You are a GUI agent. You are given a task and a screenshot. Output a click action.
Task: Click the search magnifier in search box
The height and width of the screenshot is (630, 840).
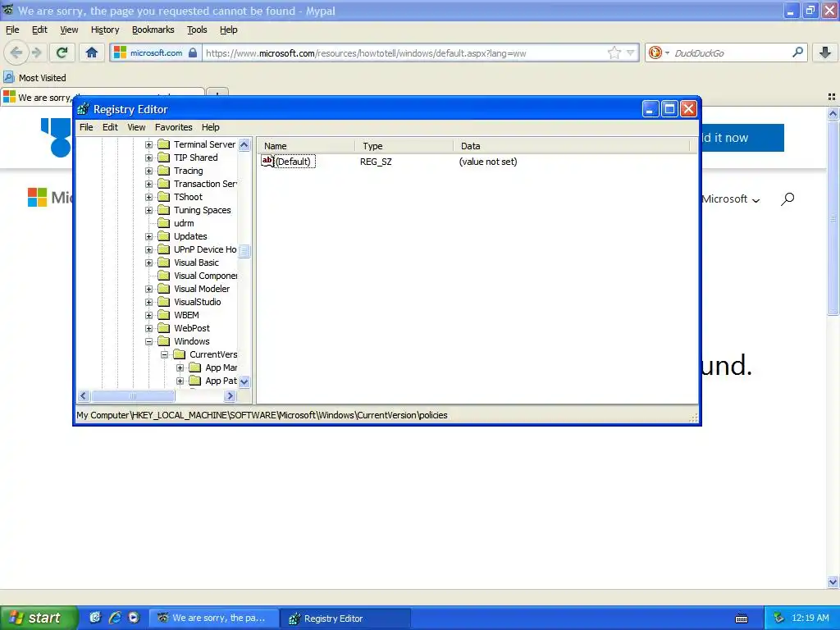(797, 52)
